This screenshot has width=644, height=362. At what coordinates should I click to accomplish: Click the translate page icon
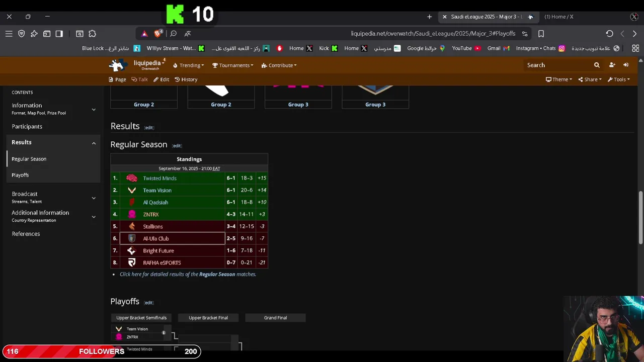click(188, 34)
